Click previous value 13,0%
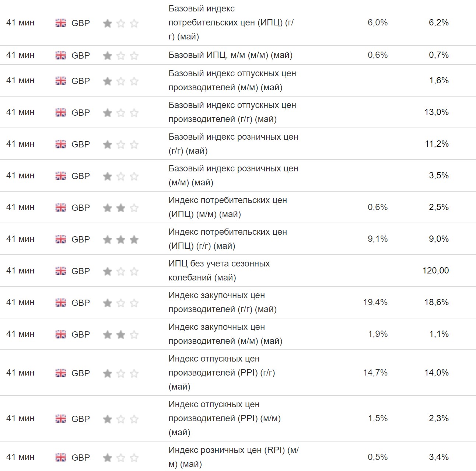 (x=436, y=112)
